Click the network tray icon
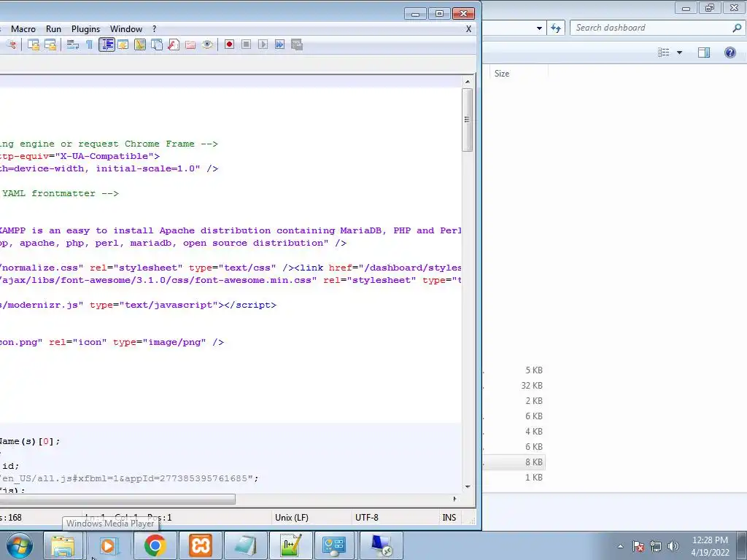This screenshot has width=747, height=560. (x=656, y=546)
